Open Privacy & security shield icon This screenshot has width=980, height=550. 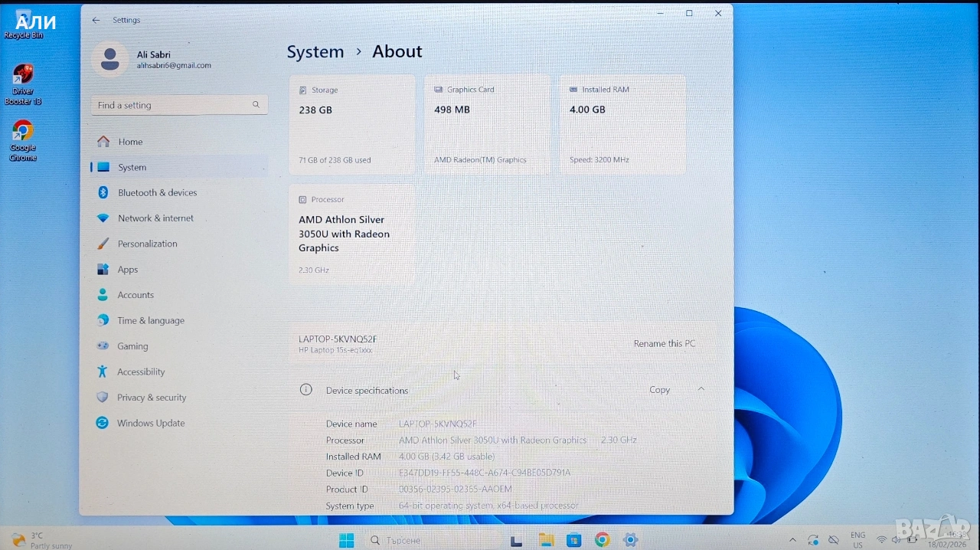click(x=103, y=398)
